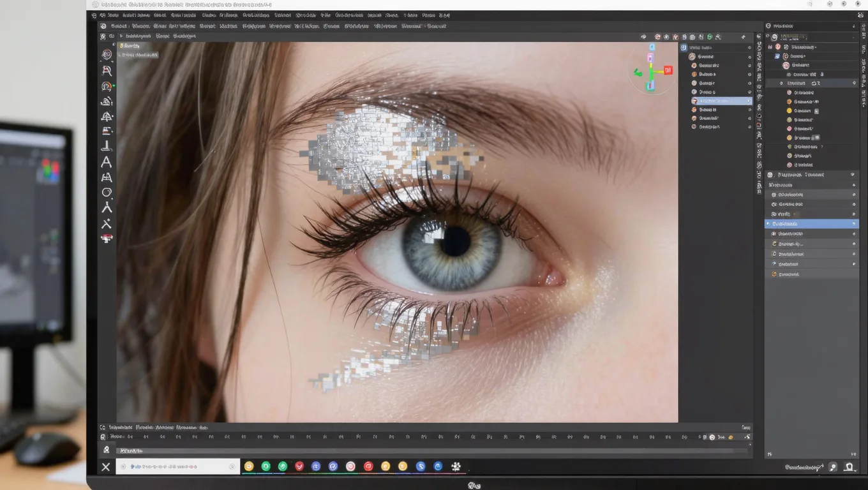This screenshot has height=490, width=868.
Task: Select the blue highlighted row in the properties panel
Action: (812, 224)
